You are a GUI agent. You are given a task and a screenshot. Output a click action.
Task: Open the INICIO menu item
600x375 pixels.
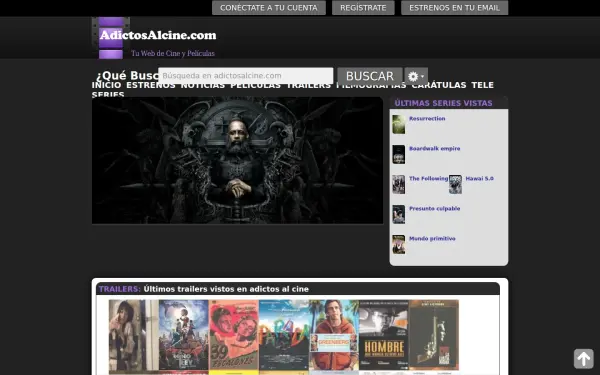[106, 85]
